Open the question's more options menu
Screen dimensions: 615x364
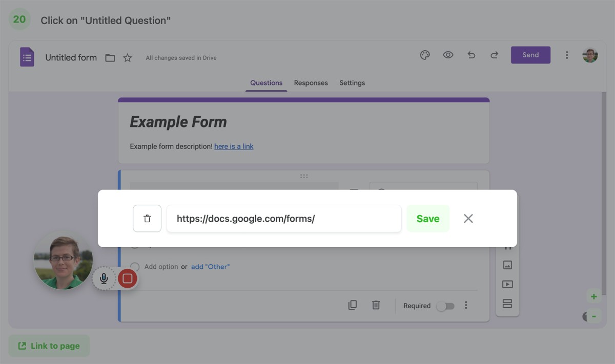click(x=466, y=305)
